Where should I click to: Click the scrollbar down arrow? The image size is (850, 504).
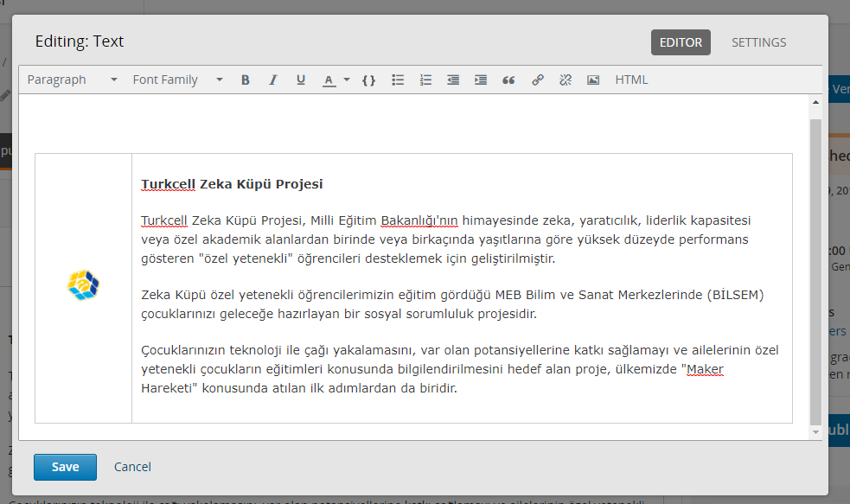[x=815, y=432]
